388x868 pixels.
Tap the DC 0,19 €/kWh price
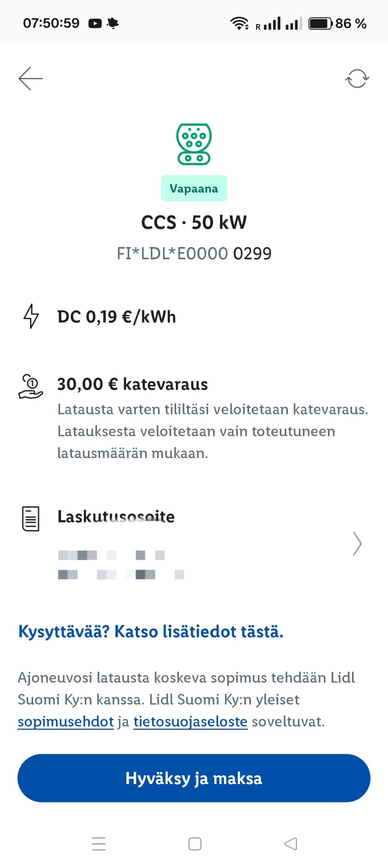(x=116, y=317)
